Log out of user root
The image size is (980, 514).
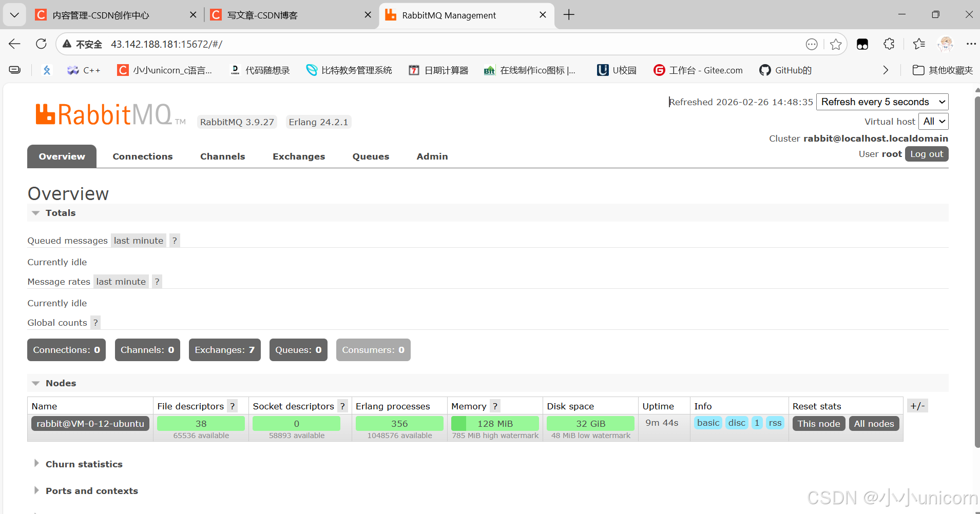point(927,154)
